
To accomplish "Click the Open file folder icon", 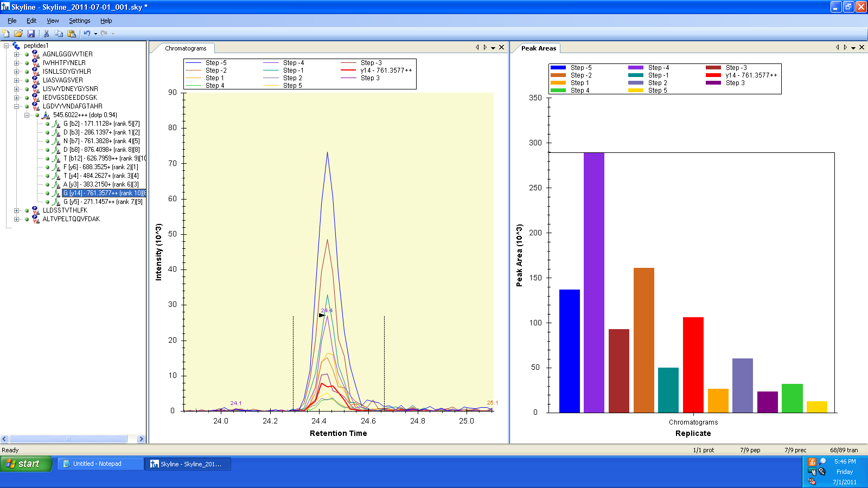I will coord(18,34).
